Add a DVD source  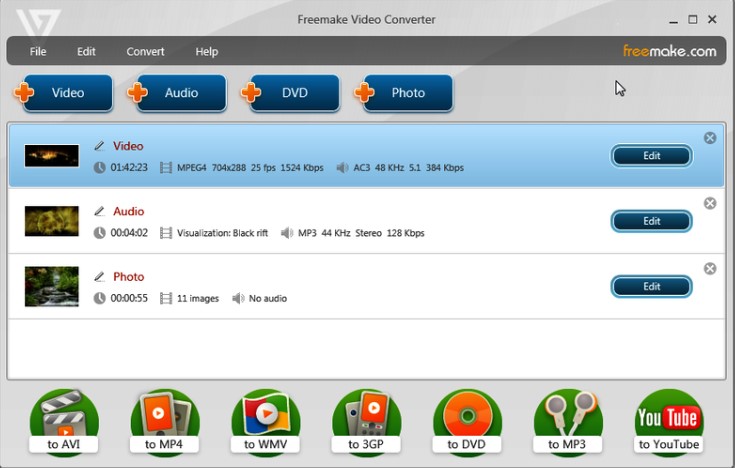[x=291, y=93]
